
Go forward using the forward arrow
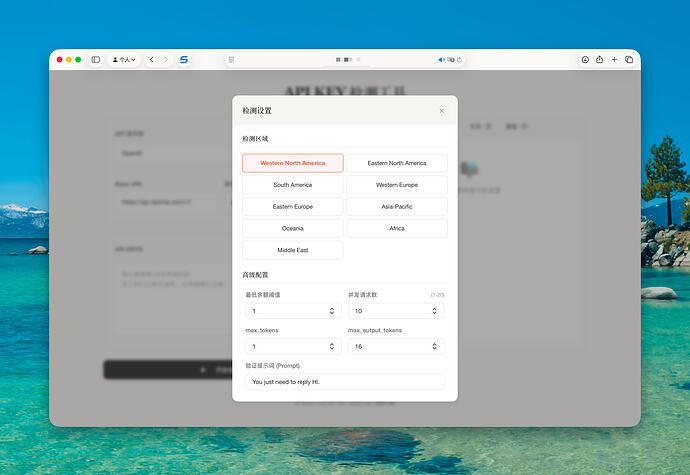click(166, 59)
